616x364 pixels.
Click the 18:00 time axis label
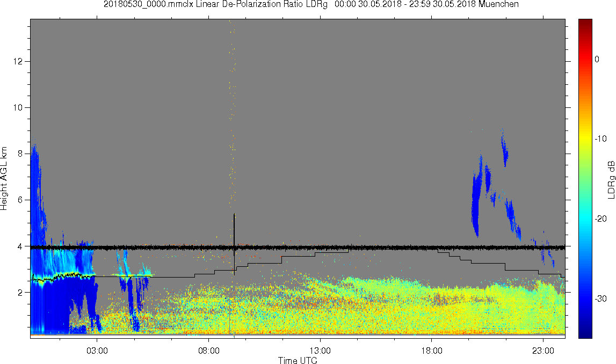tap(432, 351)
